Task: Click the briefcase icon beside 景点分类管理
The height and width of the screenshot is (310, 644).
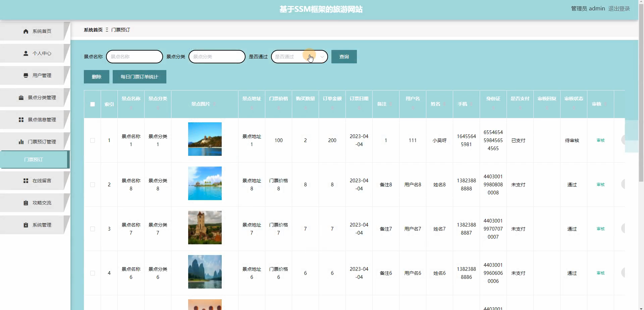Action: click(21, 98)
